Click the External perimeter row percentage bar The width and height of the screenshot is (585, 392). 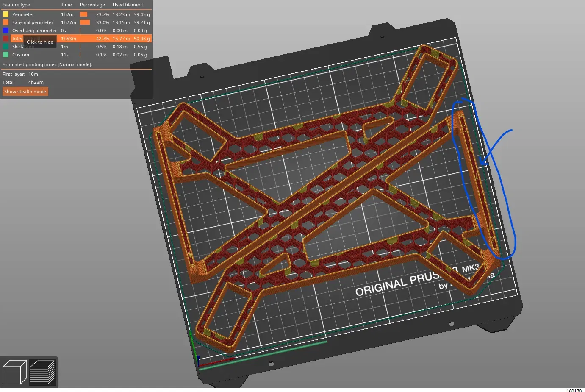(85, 22)
